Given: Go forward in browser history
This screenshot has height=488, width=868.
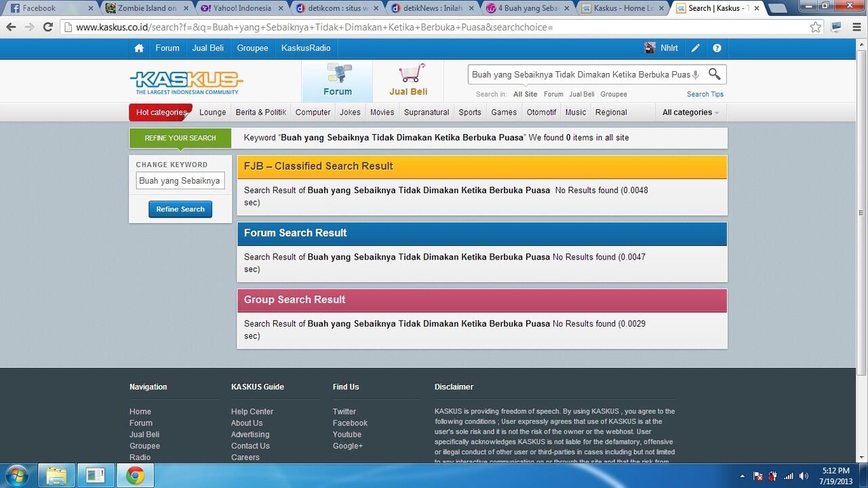Looking at the screenshot, I should [x=29, y=27].
